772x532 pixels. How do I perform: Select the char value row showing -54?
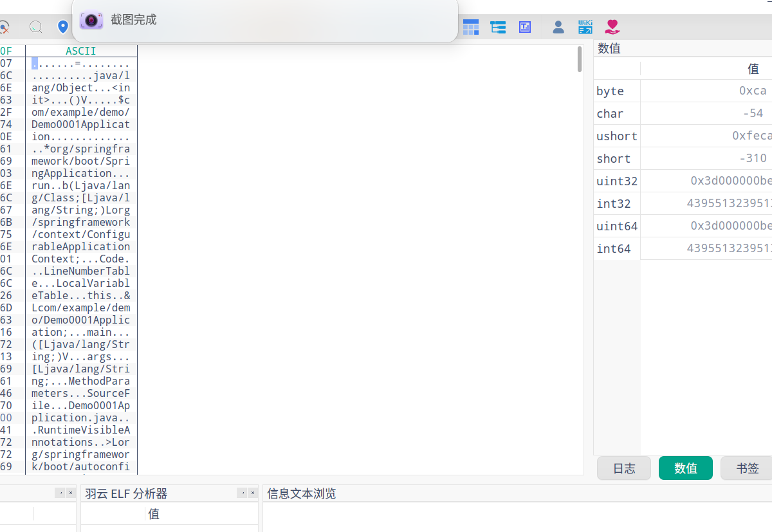click(x=701, y=113)
